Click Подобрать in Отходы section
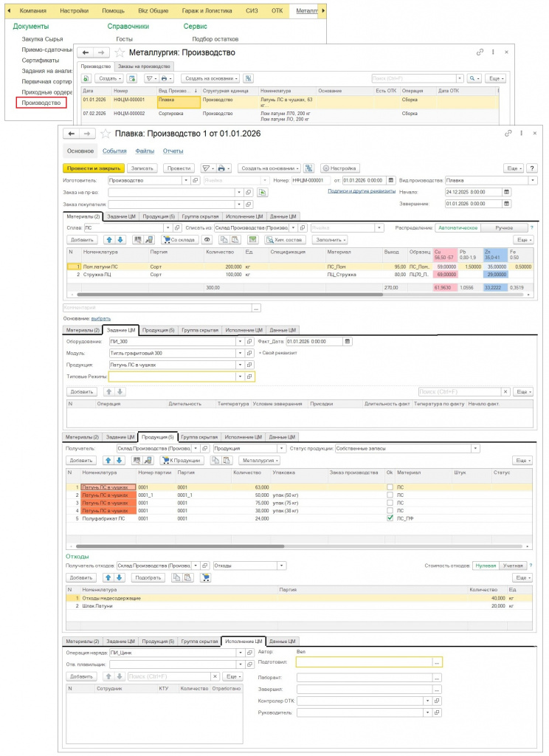549x756 pixels. 148,577
